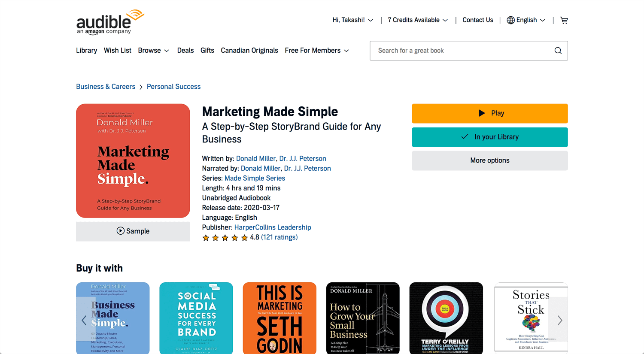Show previous Buy it with items

click(x=84, y=320)
